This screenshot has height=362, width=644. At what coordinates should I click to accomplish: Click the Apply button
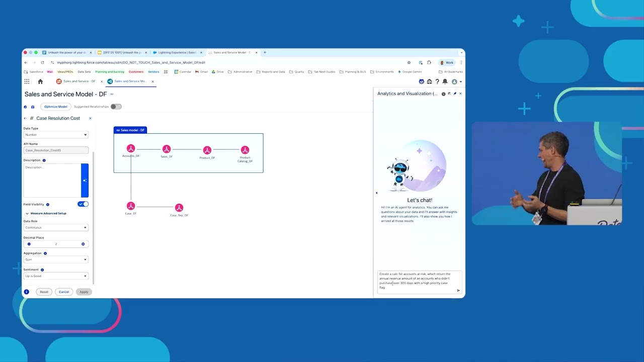tap(84, 292)
